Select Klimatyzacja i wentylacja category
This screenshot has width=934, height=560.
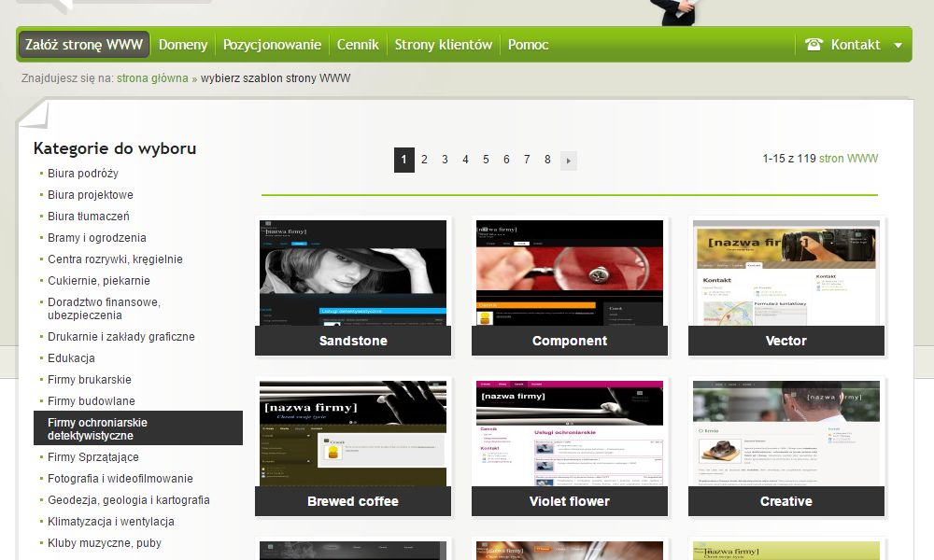111,521
